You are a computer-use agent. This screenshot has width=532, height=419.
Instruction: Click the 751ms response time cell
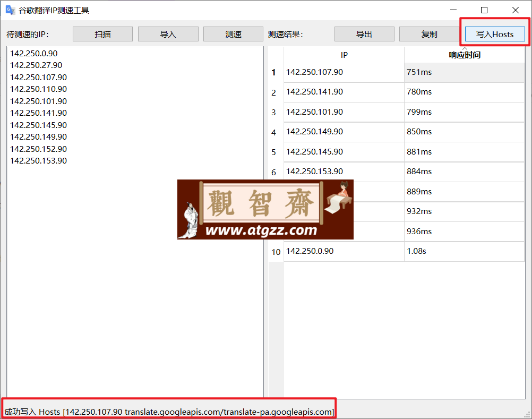pyautogui.click(x=465, y=72)
